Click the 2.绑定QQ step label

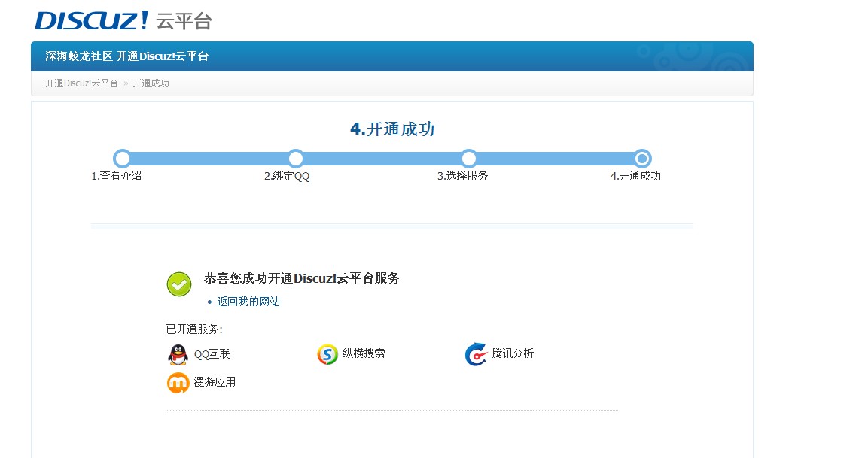(287, 176)
